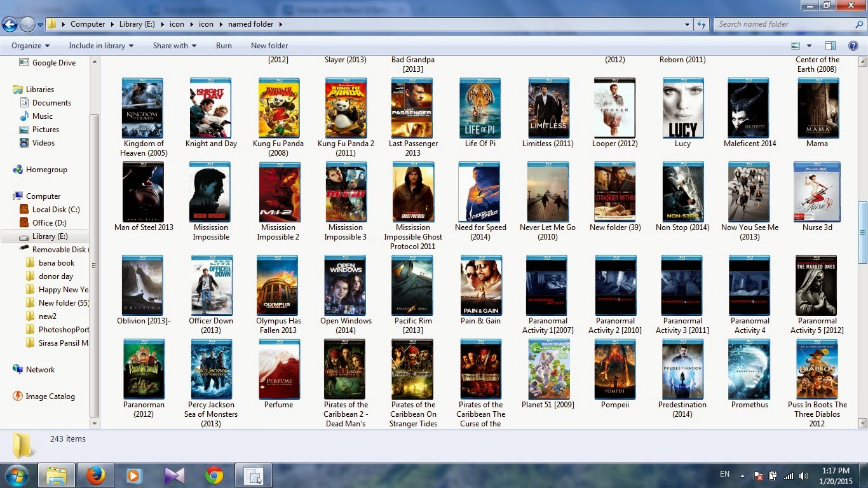
Task: Open the change view options arrow
Action: click(809, 46)
